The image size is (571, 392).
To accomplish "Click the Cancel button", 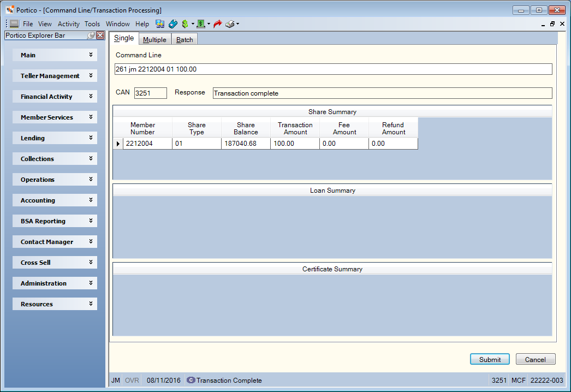I will pos(536,359).
